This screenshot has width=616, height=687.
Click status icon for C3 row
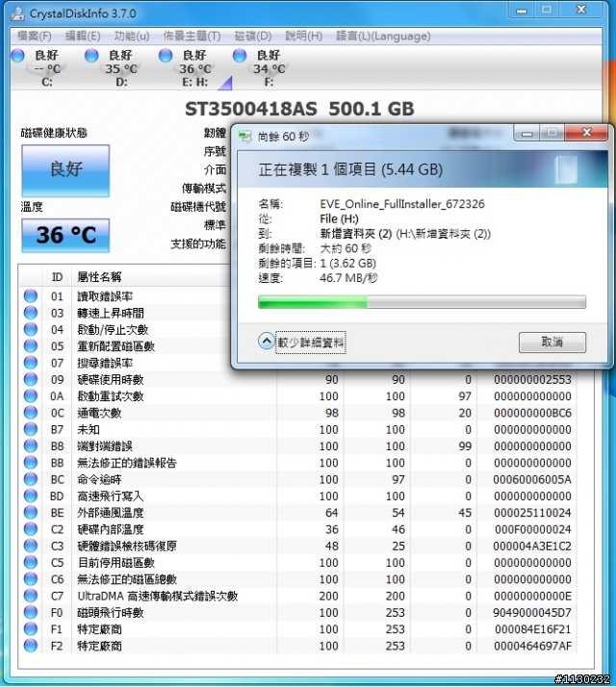[30, 546]
